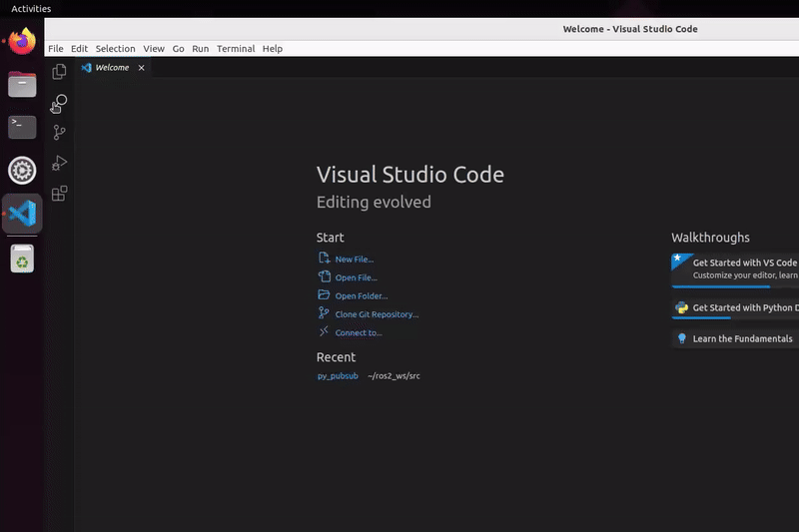Click the Visual Studio Code title heading

(x=410, y=174)
